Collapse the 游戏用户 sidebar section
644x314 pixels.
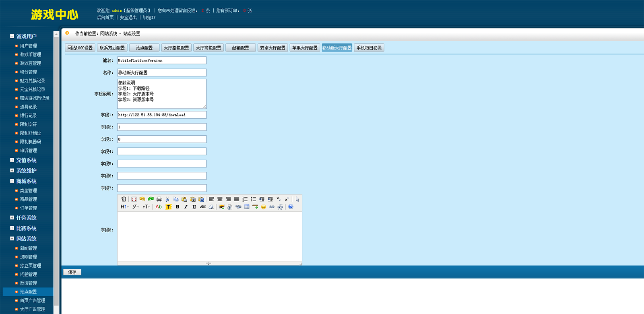click(x=12, y=36)
